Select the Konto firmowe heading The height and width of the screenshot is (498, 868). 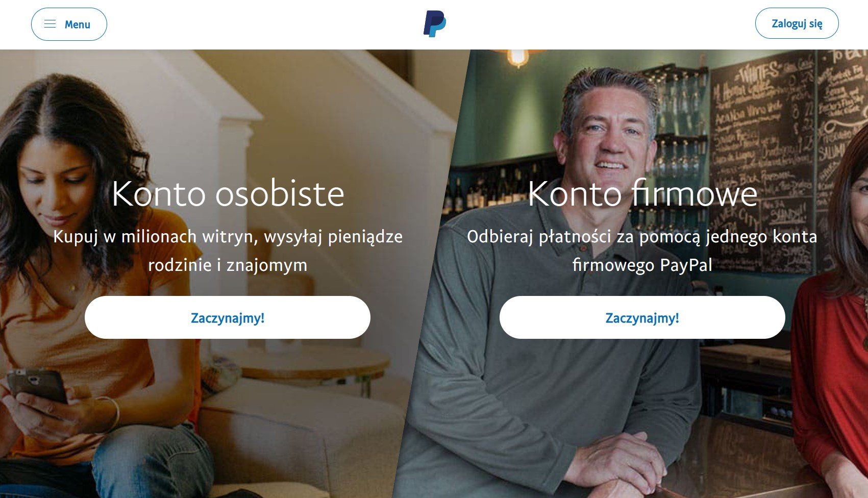click(642, 194)
